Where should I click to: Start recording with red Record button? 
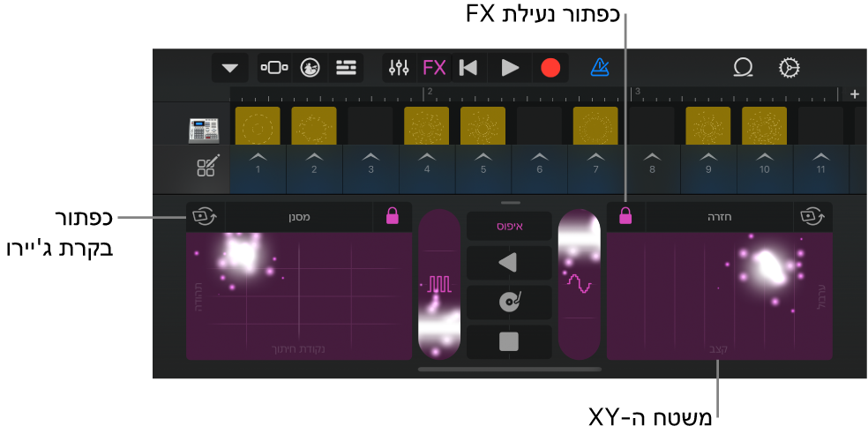tap(550, 68)
